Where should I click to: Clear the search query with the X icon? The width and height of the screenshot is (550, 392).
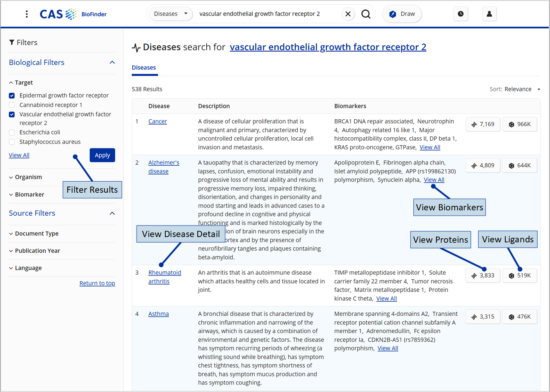(348, 14)
